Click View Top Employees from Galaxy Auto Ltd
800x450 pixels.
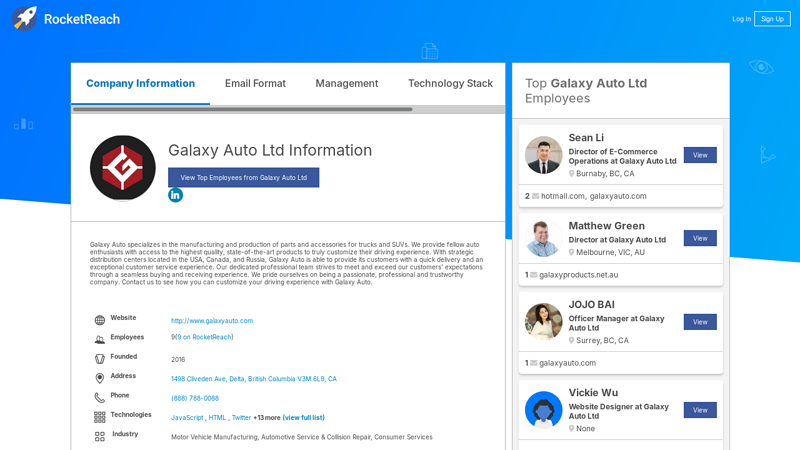(243, 178)
